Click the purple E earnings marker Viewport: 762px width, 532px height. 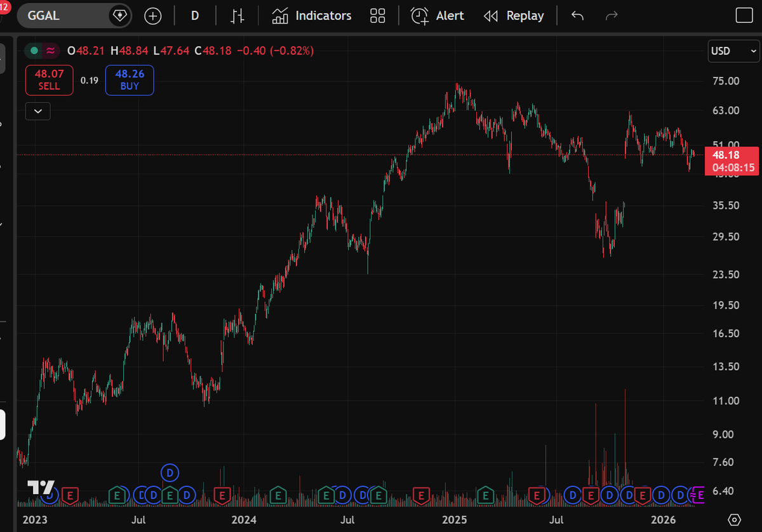tap(698, 495)
